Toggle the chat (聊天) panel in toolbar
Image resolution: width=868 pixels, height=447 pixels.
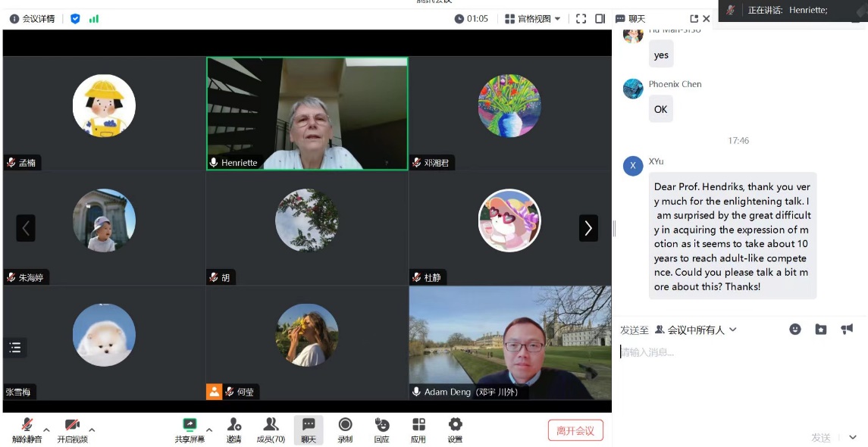[x=309, y=429]
